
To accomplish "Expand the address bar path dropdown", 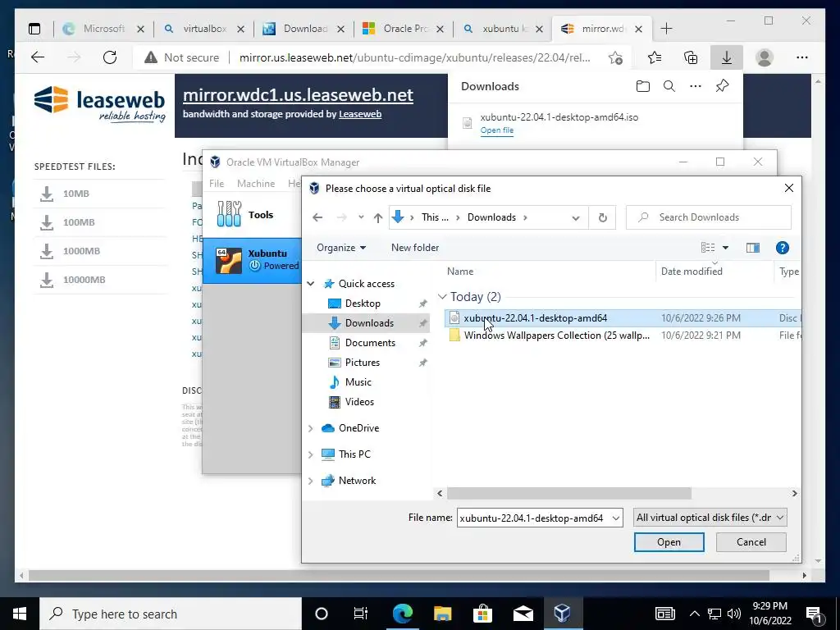I will pos(576,217).
